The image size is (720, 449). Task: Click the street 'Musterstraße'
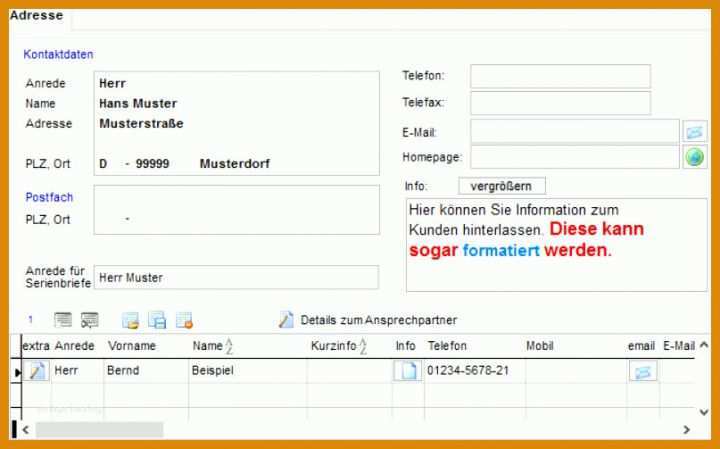(141, 123)
